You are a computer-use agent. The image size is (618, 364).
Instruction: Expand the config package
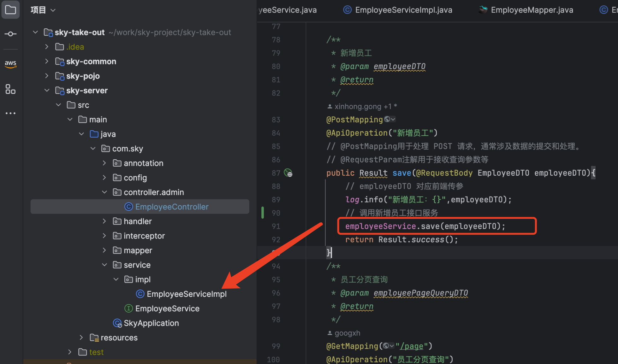(x=104, y=177)
